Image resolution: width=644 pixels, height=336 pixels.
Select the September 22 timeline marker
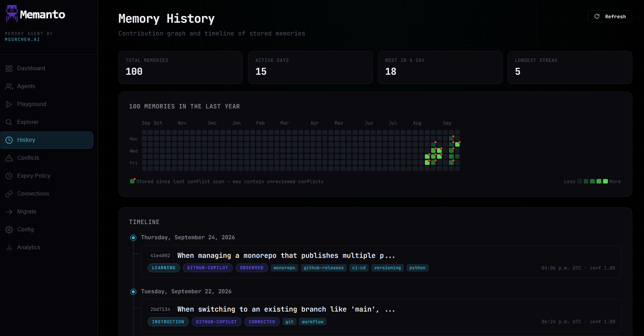pyautogui.click(x=133, y=292)
